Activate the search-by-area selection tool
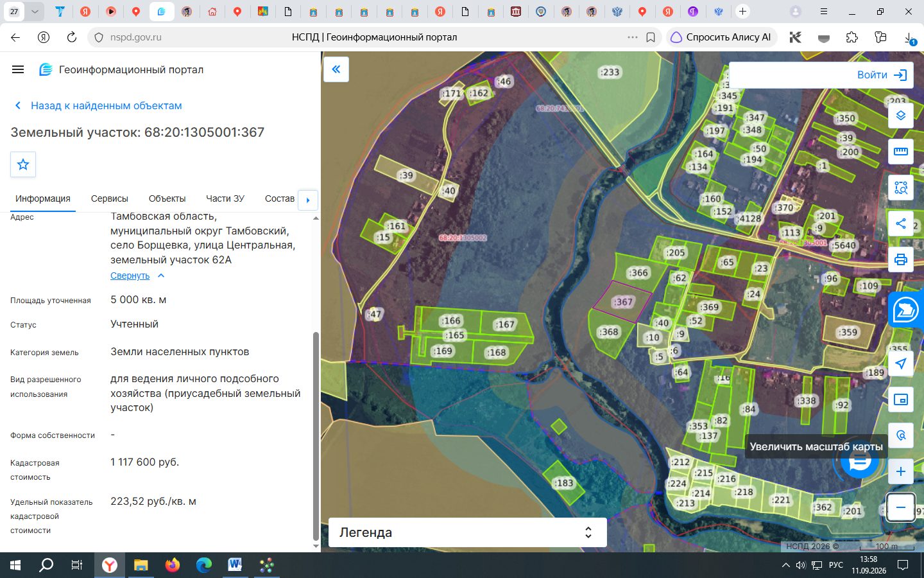This screenshot has height=578, width=924. click(x=901, y=188)
